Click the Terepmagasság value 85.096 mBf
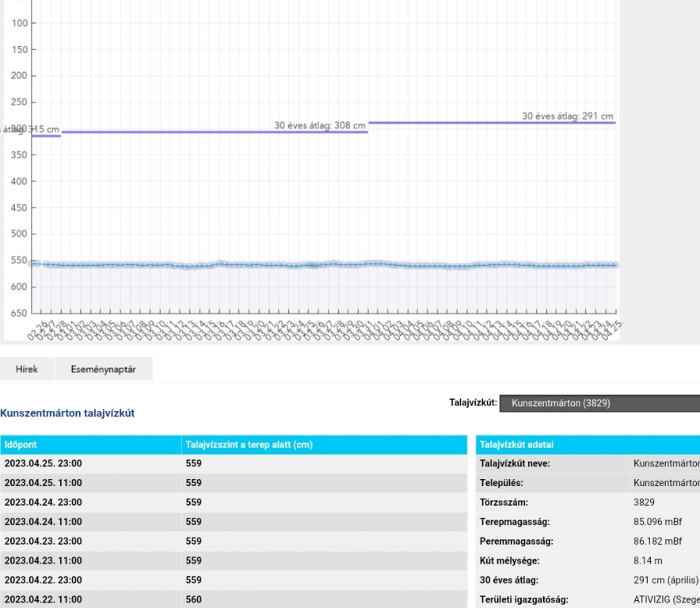This screenshot has width=700, height=608. (x=657, y=522)
